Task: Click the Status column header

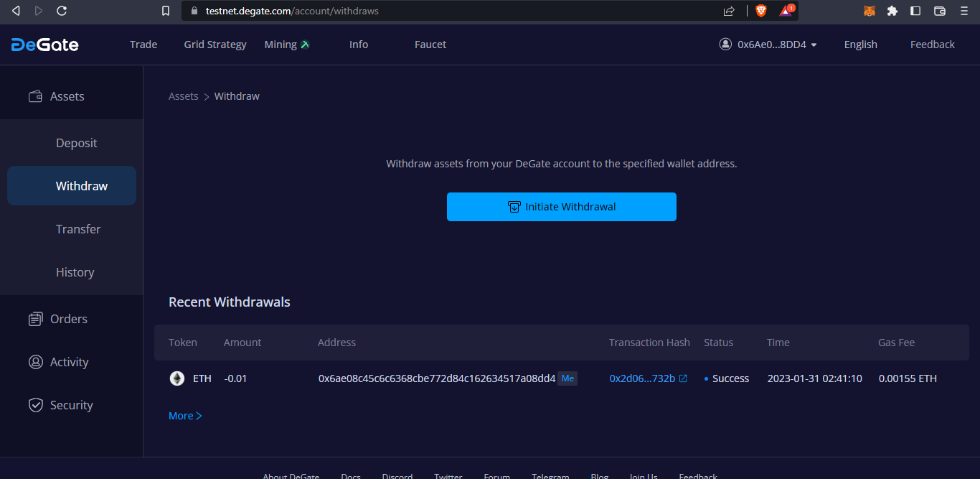Action: click(718, 343)
